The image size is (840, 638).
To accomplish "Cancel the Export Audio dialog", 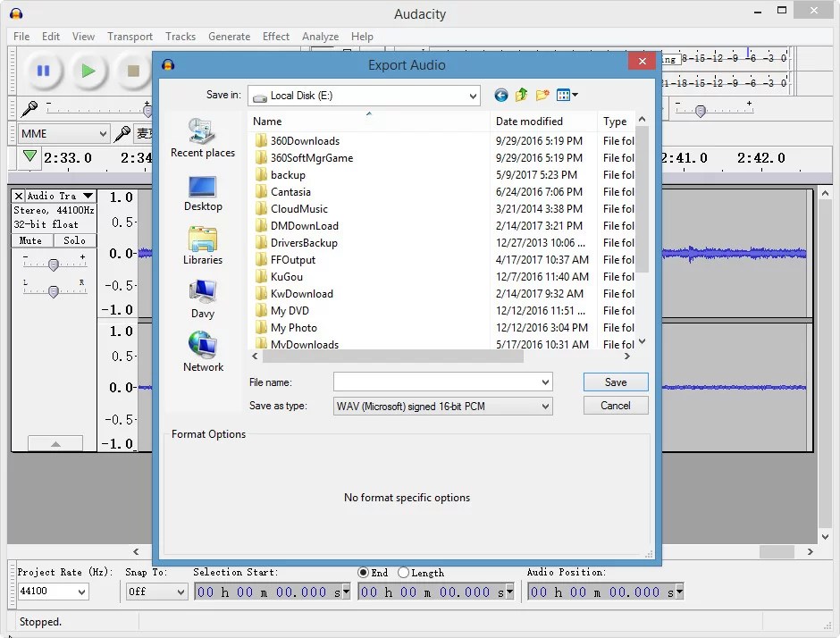I will 615,405.
